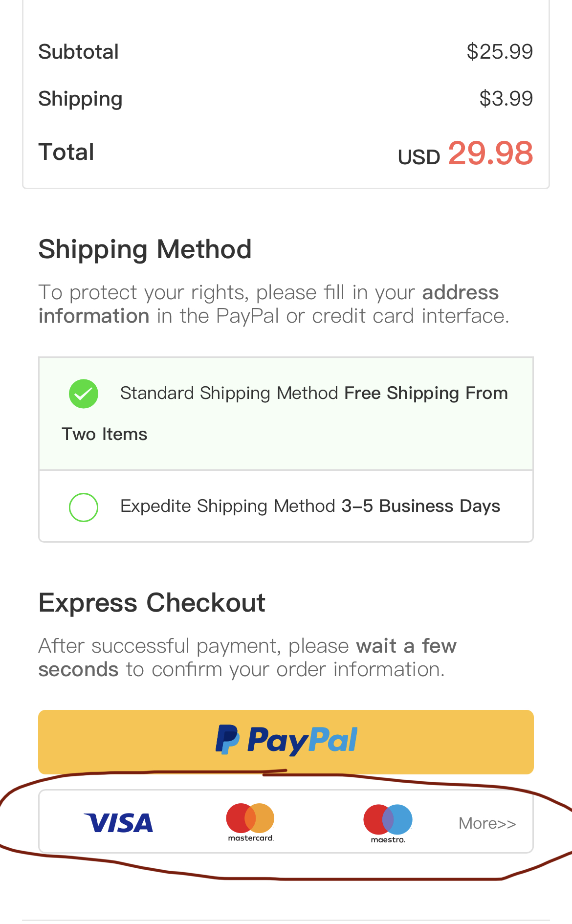Viewport: 572px width, 924px height.
Task: Pay with the yellow PayPal button
Action: click(286, 742)
